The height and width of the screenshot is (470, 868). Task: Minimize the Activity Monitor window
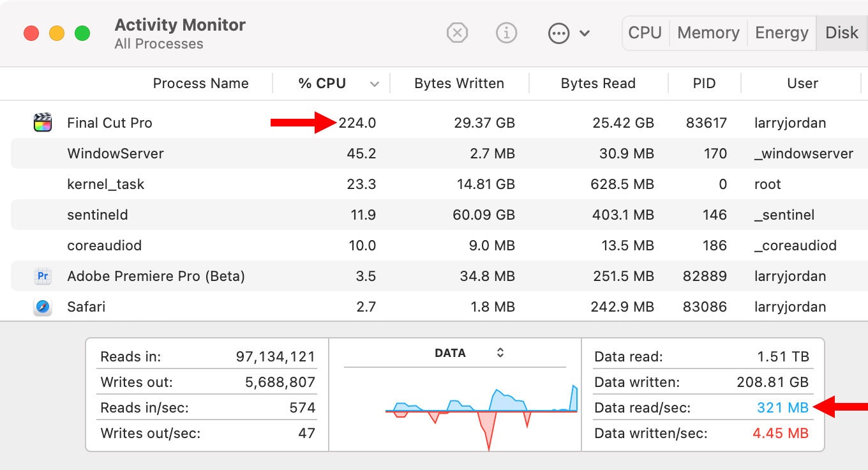[57, 33]
